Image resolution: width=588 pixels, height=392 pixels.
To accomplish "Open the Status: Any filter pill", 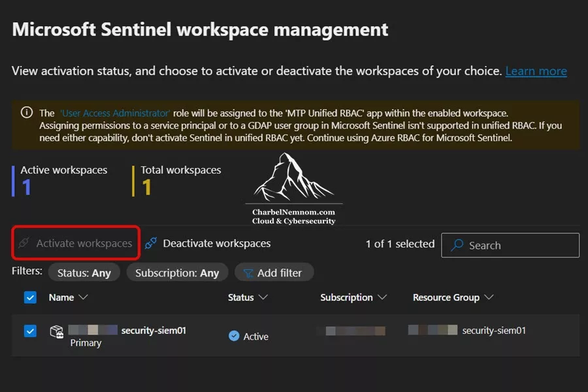I will [x=84, y=272].
